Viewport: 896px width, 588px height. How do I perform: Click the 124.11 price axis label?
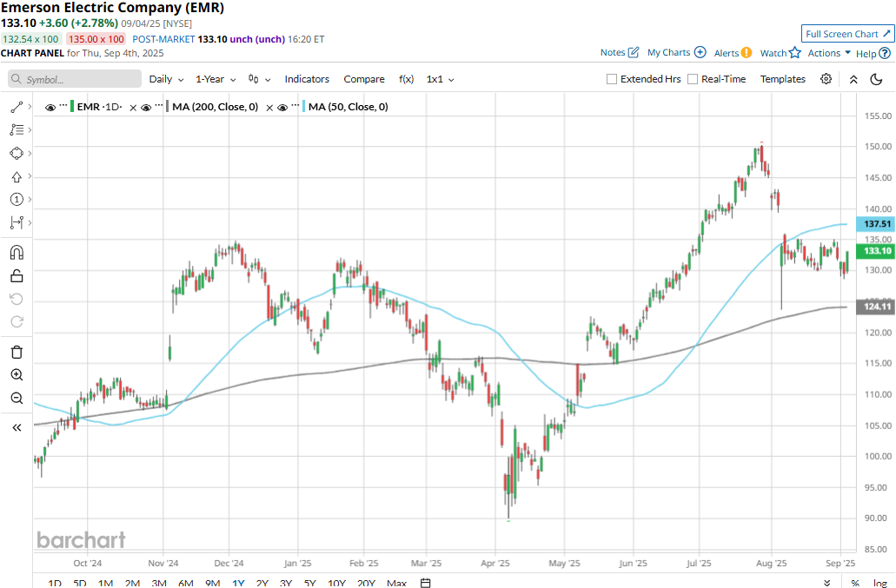pyautogui.click(x=877, y=307)
